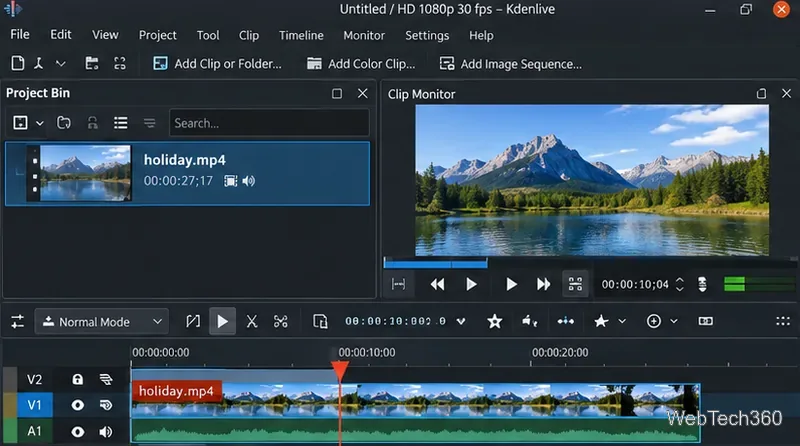This screenshot has width=800, height=446.
Task: Open the View menu
Action: (x=105, y=35)
